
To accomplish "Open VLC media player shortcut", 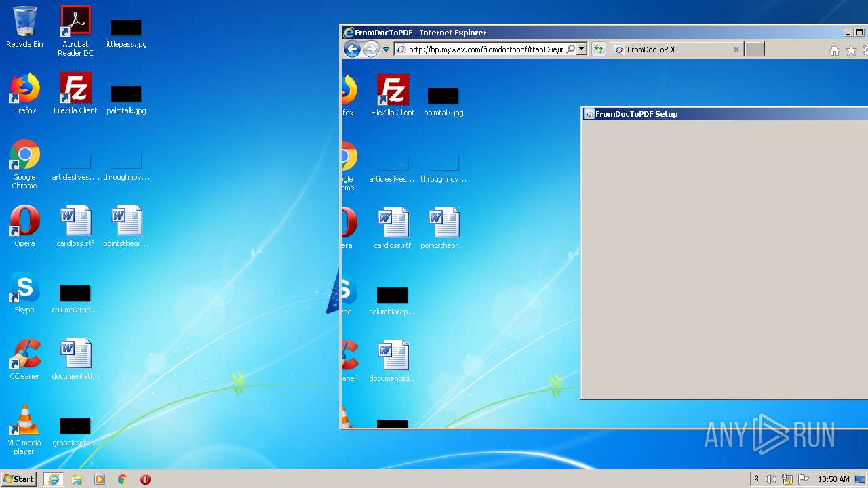I will point(24,430).
